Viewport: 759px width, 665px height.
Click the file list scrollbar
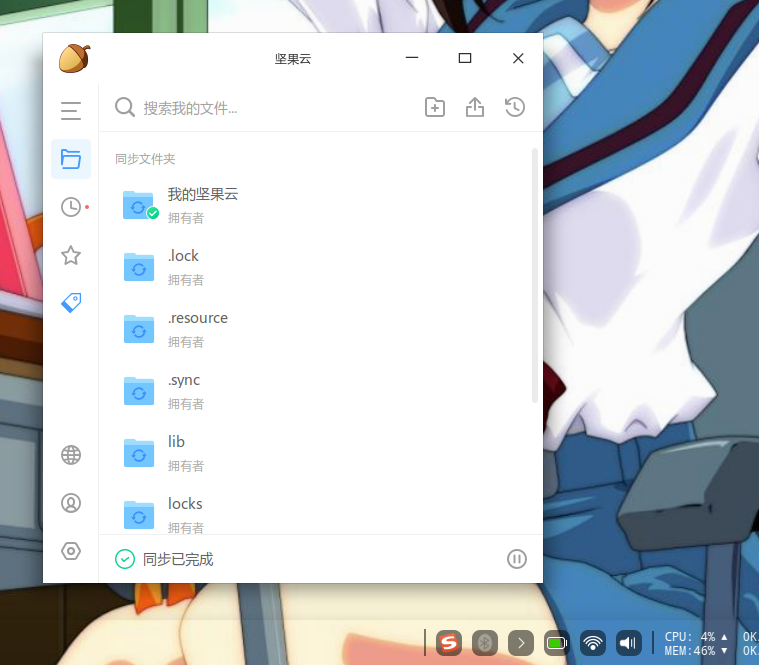535,275
